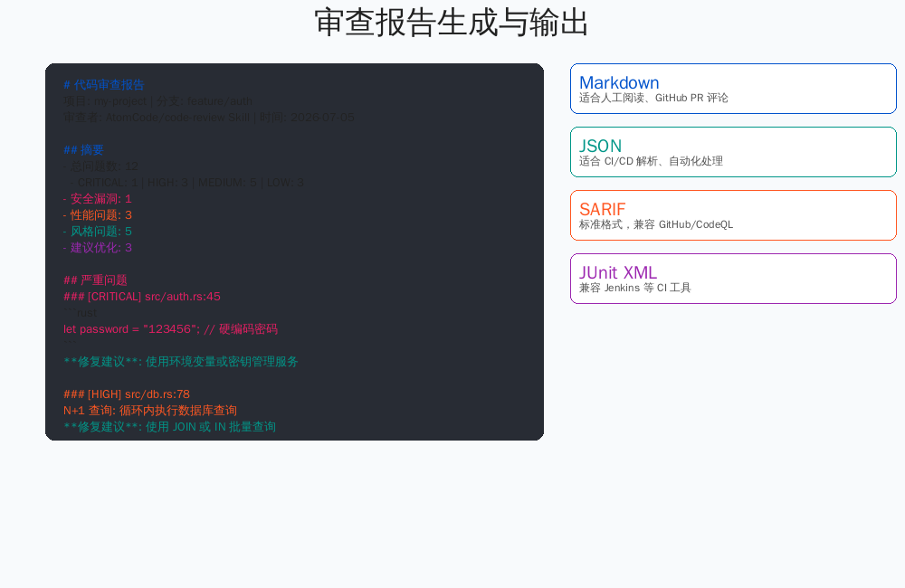Image resolution: width=905 pixels, height=588 pixels.
Task: Select the Markdown output format card
Action: (x=733, y=89)
